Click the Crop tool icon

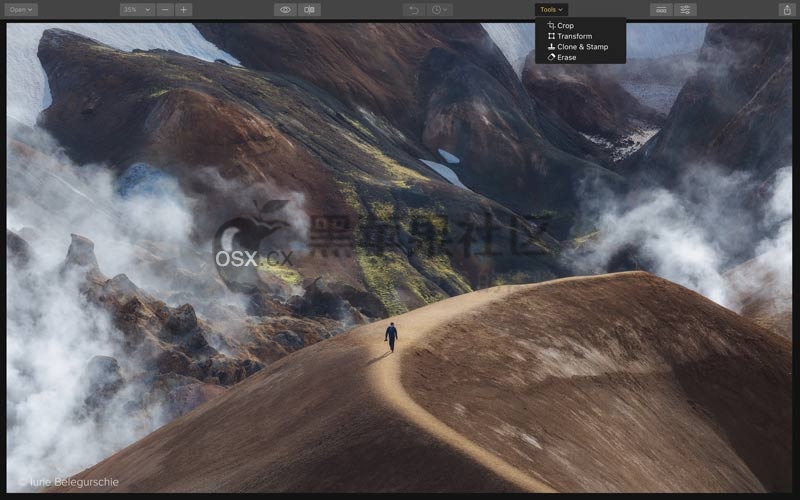(x=551, y=25)
